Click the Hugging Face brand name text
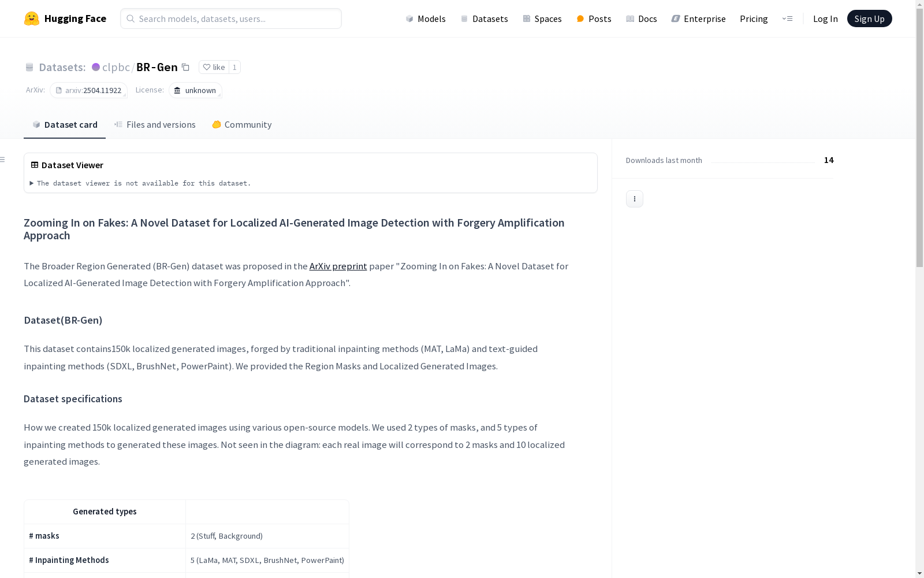The width and height of the screenshot is (924, 578). click(x=75, y=18)
